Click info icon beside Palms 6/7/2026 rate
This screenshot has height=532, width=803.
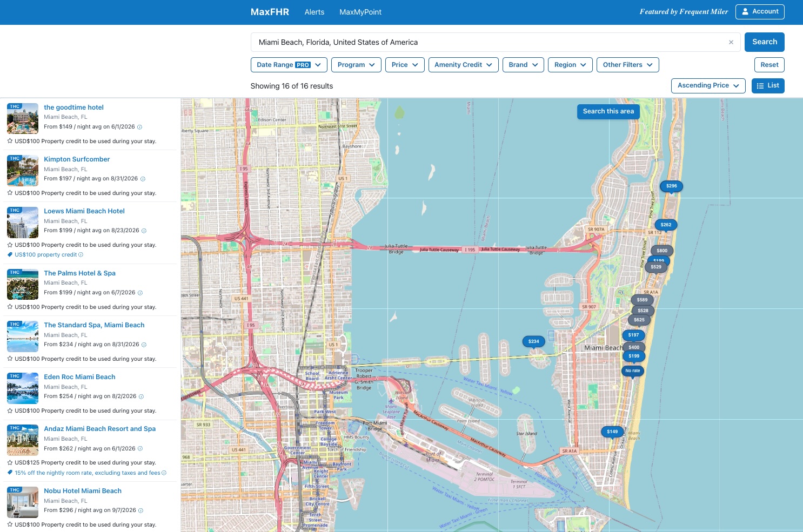point(140,293)
